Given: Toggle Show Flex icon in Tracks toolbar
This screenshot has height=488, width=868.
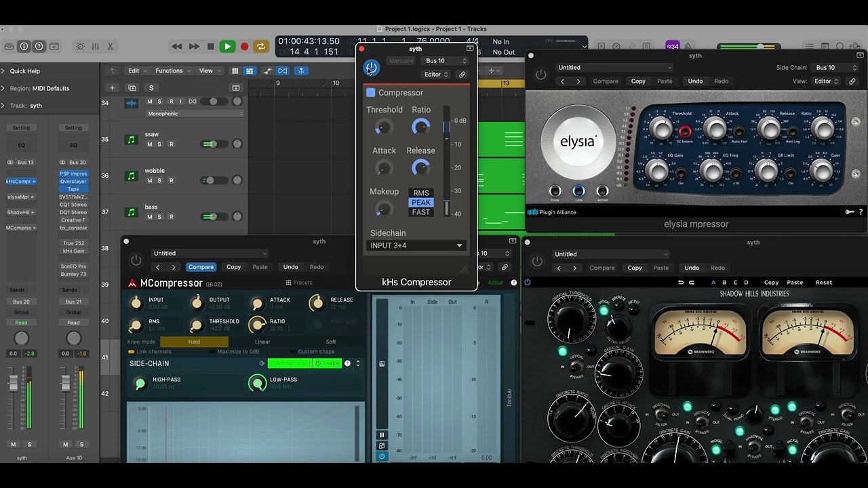Looking at the screenshot, I should tap(283, 70).
